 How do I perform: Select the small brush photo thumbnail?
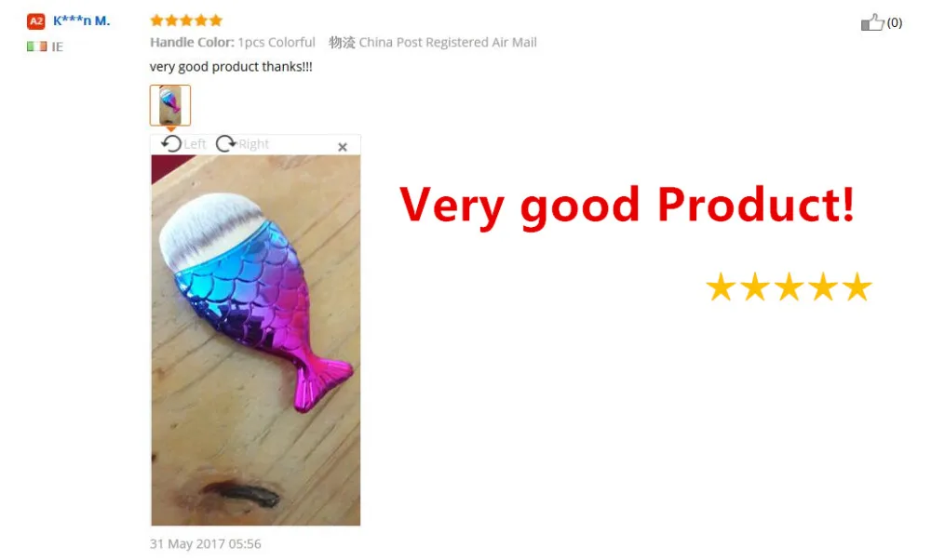pos(170,105)
